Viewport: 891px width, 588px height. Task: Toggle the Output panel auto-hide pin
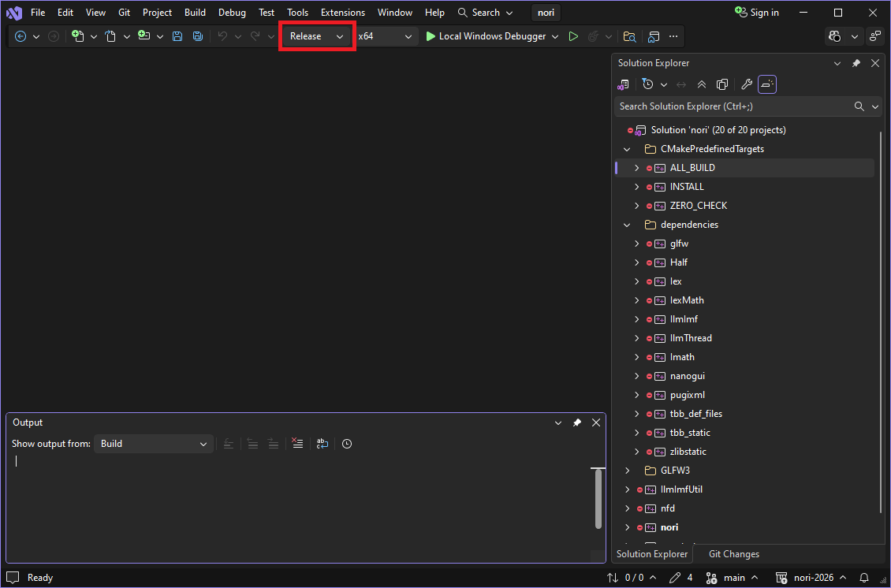coord(577,422)
